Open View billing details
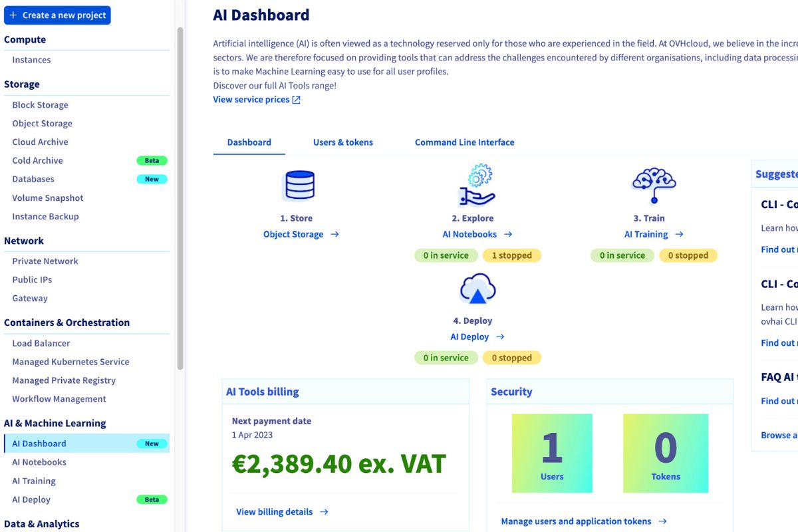 tap(274, 511)
